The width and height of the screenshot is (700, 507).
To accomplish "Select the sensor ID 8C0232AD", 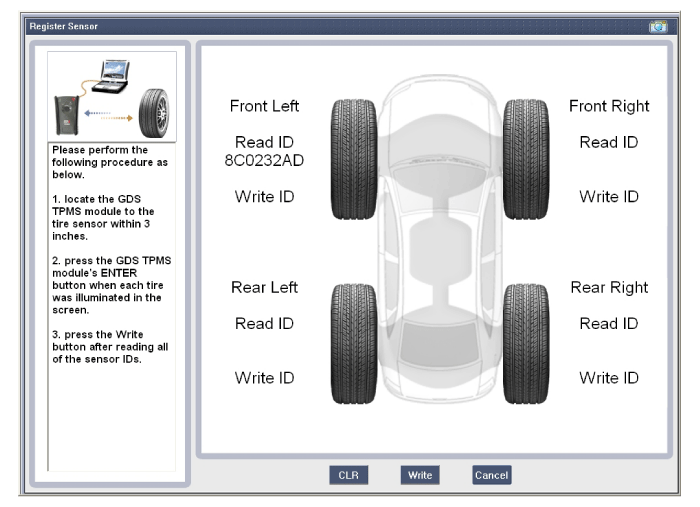I will (x=265, y=161).
